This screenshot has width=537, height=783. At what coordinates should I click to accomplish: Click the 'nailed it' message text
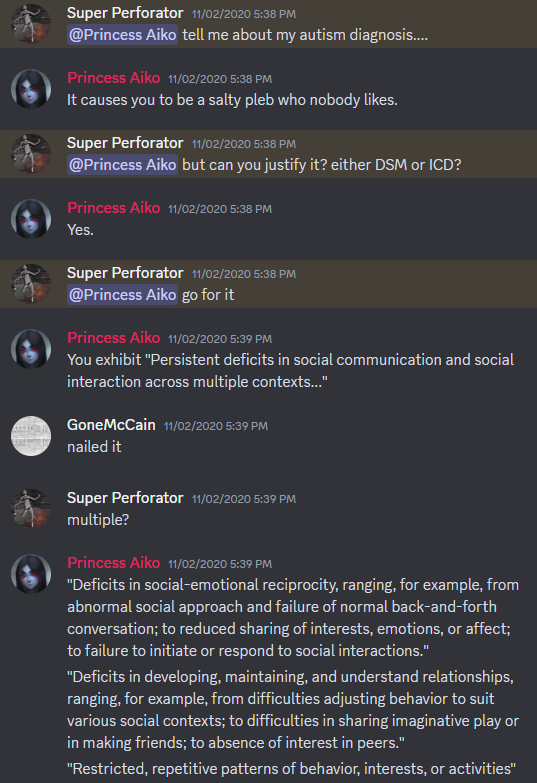coord(94,447)
